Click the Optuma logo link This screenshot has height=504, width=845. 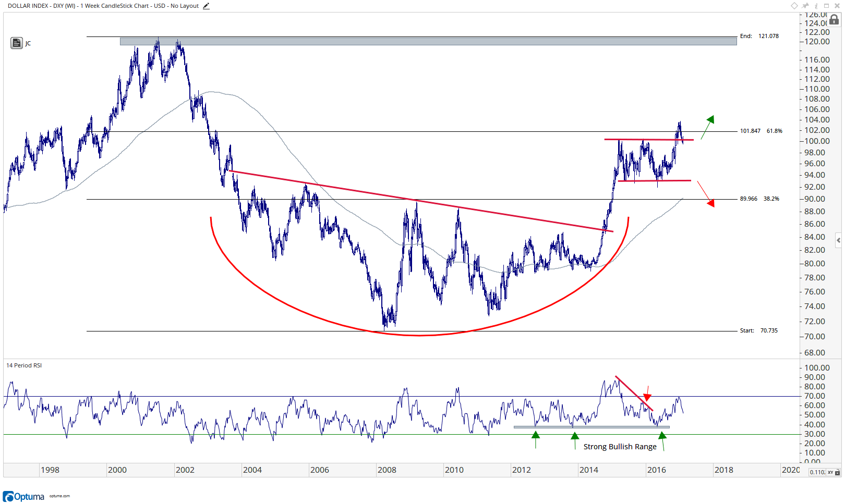[24, 496]
